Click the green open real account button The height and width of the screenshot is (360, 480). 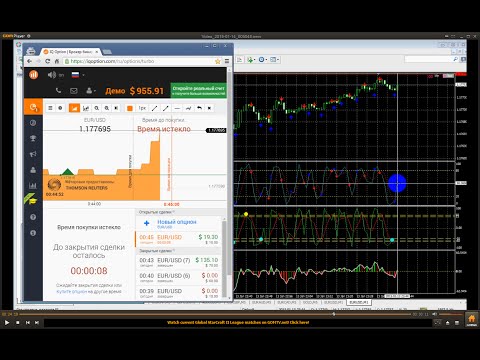(199, 90)
